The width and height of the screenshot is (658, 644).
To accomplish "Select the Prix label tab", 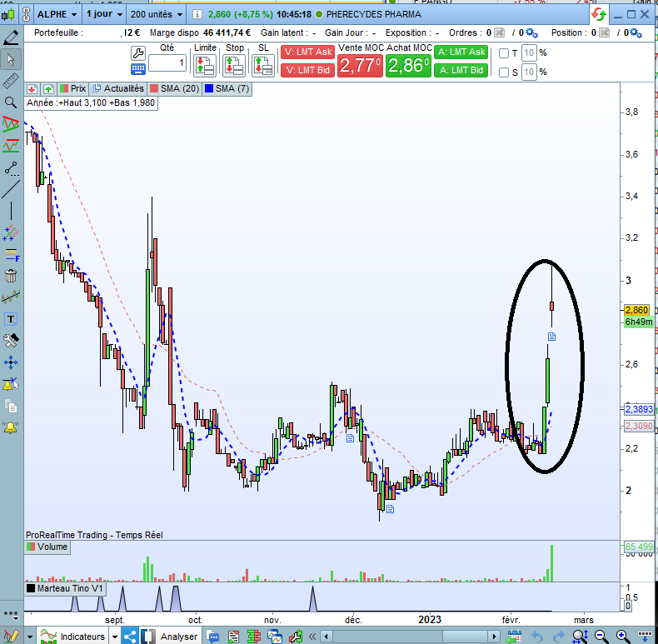I will click(73, 88).
